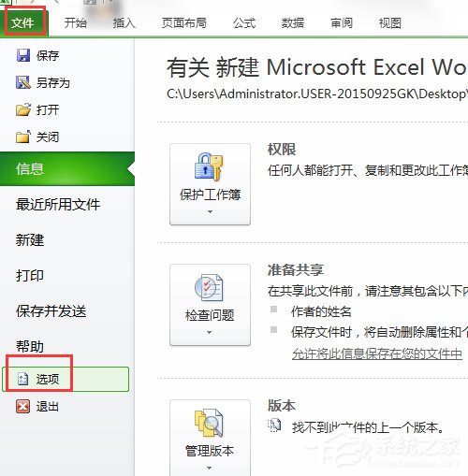Select 新建 in the backstage menu
The image size is (468, 476).
(30, 240)
